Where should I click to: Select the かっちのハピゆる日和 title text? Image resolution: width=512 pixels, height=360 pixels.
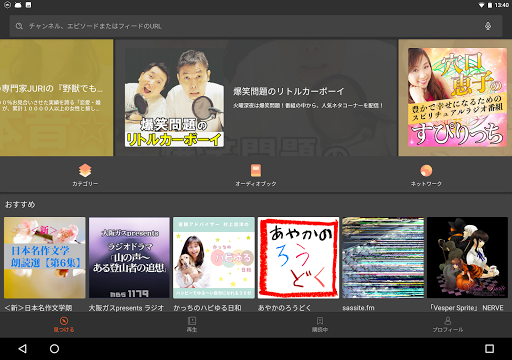[207, 308]
